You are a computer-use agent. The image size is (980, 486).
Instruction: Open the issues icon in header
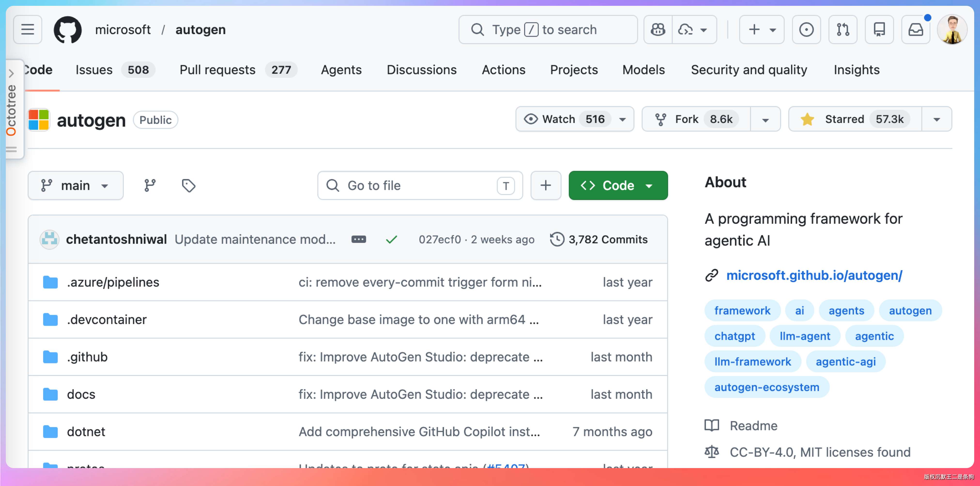[x=806, y=29]
